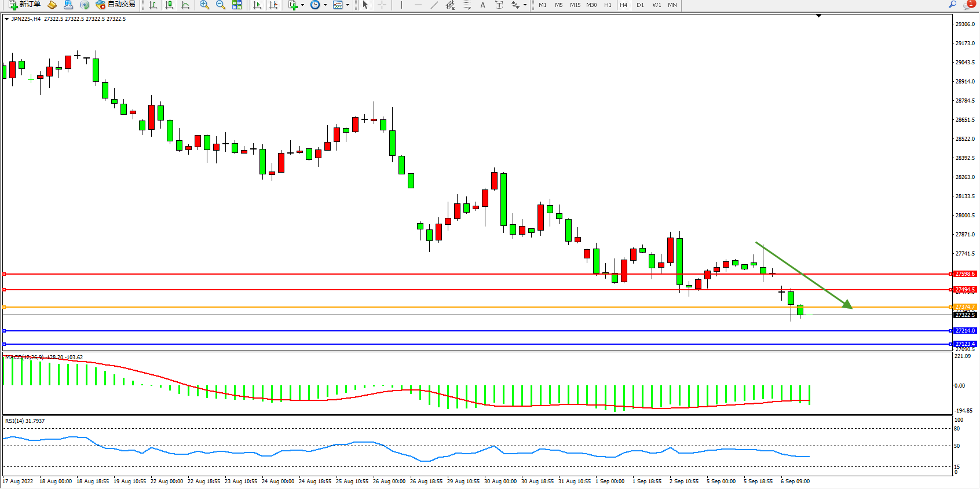The height and width of the screenshot is (489, 980).
Task: Pick the text label tool
Action: coord(483,5)
